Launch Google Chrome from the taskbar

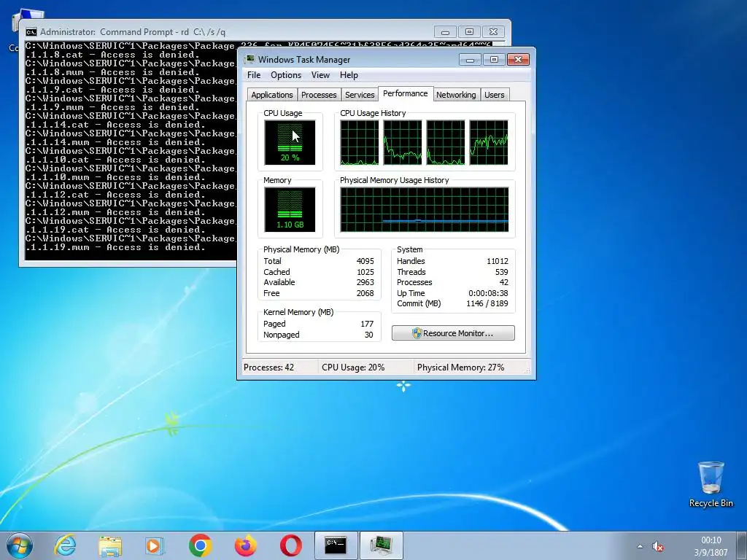point(200,545)
